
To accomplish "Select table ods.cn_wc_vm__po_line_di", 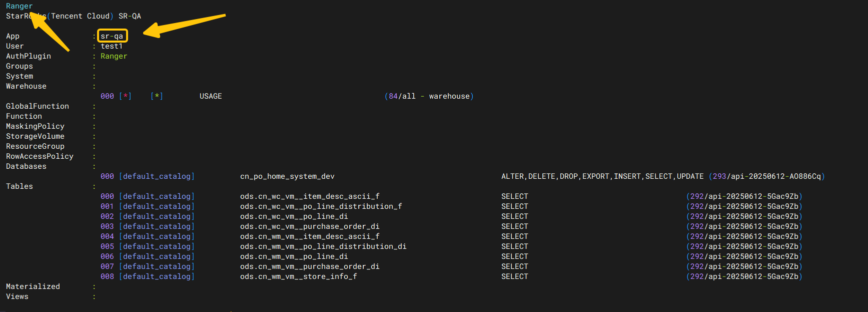I will 294,216.
